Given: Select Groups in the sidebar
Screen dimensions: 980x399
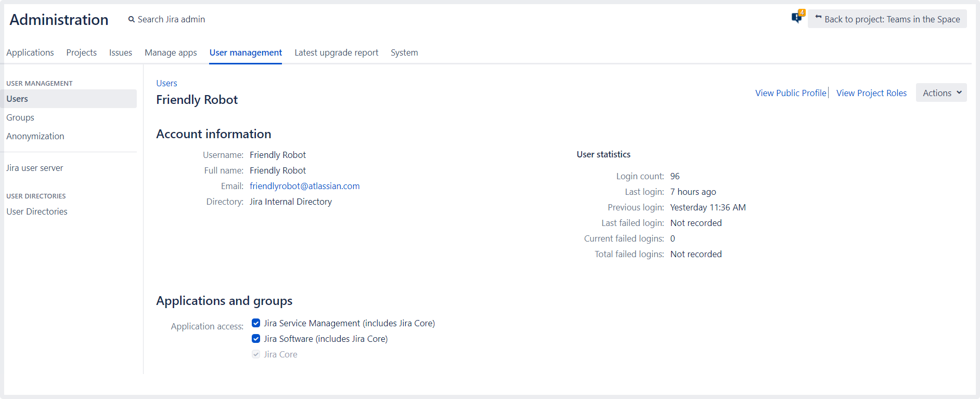Looking at the screenshot, I should (x=20, y=117).
